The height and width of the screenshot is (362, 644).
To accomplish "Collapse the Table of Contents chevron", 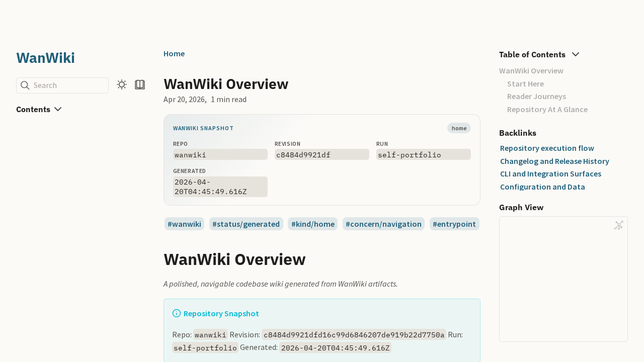I will pyautogui.click(x=576, y=54).
